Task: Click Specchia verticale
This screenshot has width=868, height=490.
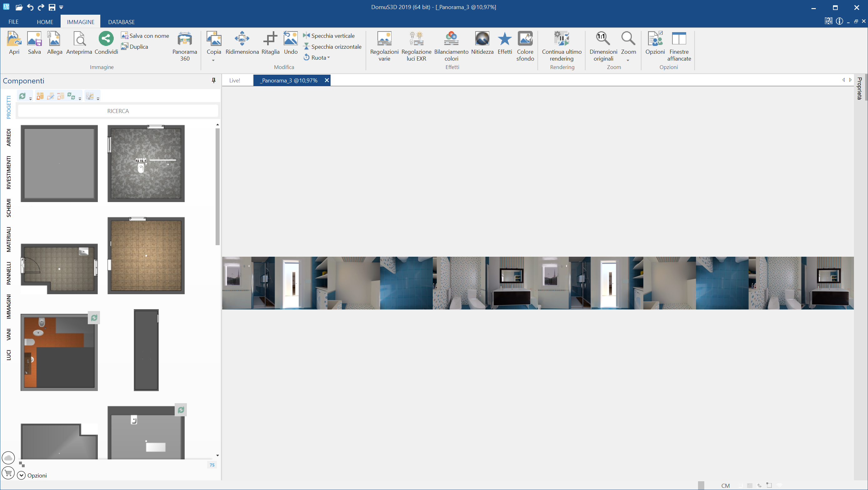Action: click(328, 36)
